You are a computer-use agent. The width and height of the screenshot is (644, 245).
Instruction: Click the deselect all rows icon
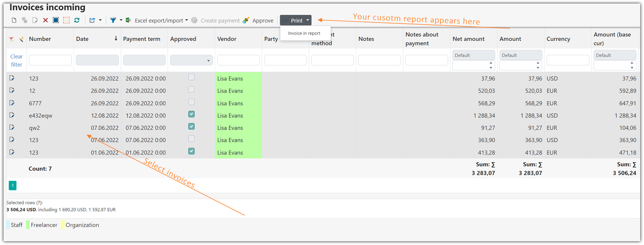pyautogui.click(x=66, y=20)
